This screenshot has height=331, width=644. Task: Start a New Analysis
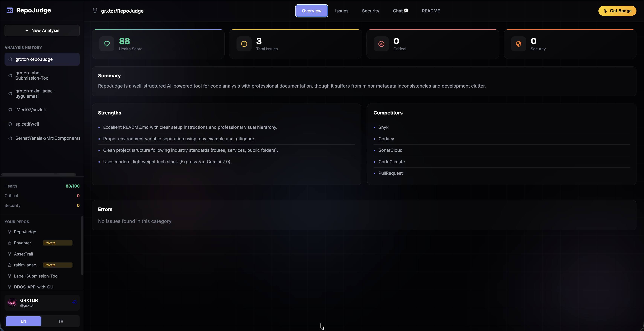42,30
